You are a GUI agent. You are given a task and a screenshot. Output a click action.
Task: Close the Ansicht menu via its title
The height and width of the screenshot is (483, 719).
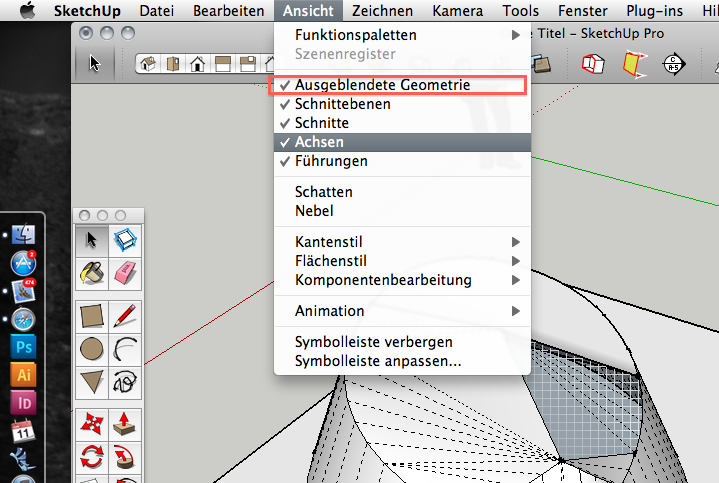point(308,11)
